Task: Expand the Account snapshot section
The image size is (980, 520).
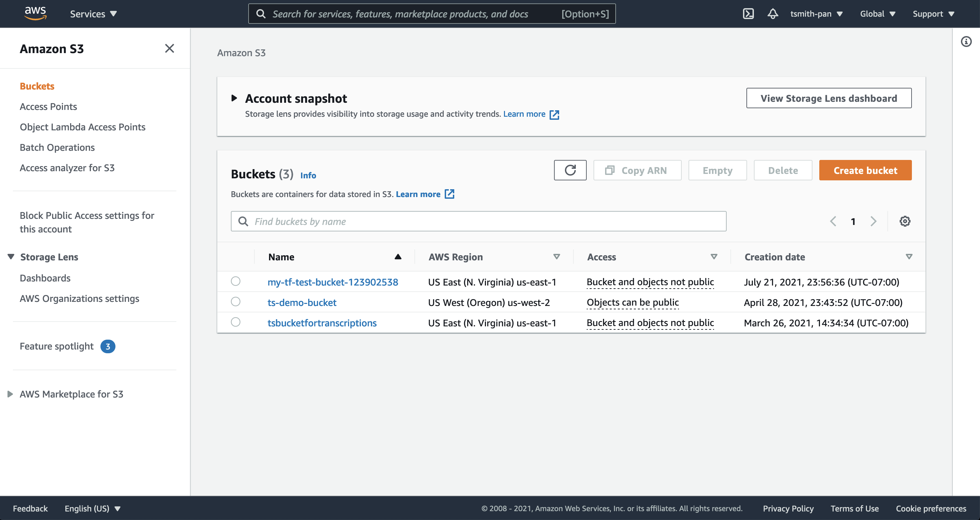Action: tap(234, 98)
